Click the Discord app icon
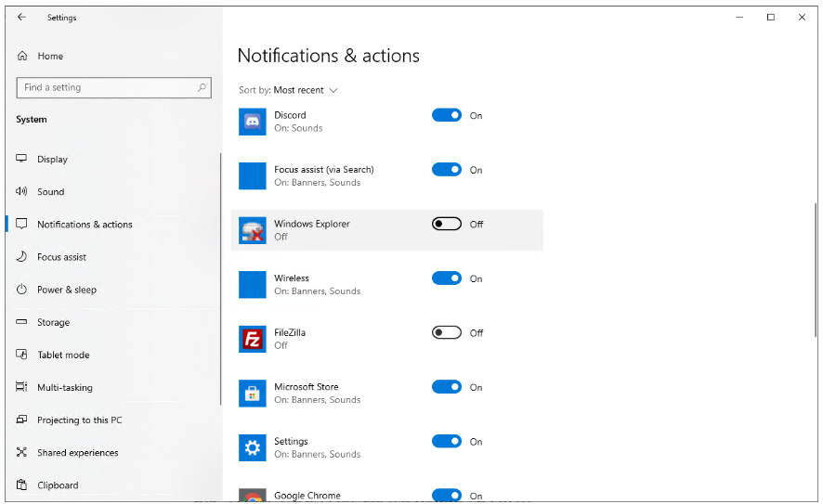Viewport: 823px width, 504px height. tap(252, 122)
